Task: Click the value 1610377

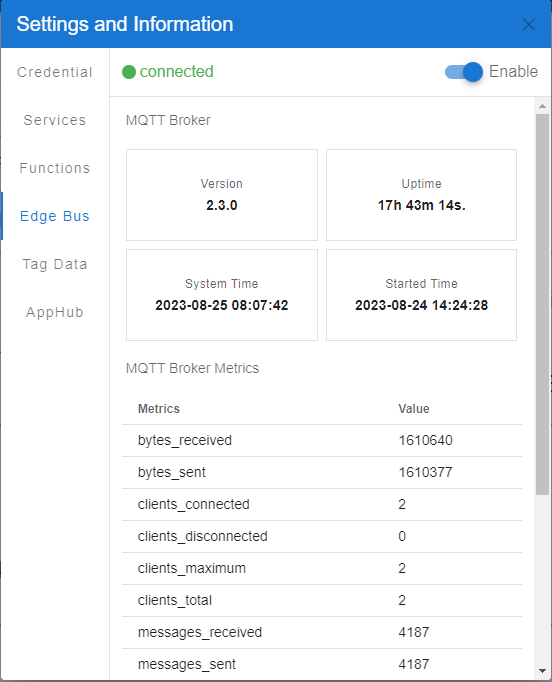Action: click(x=425, y=472)
